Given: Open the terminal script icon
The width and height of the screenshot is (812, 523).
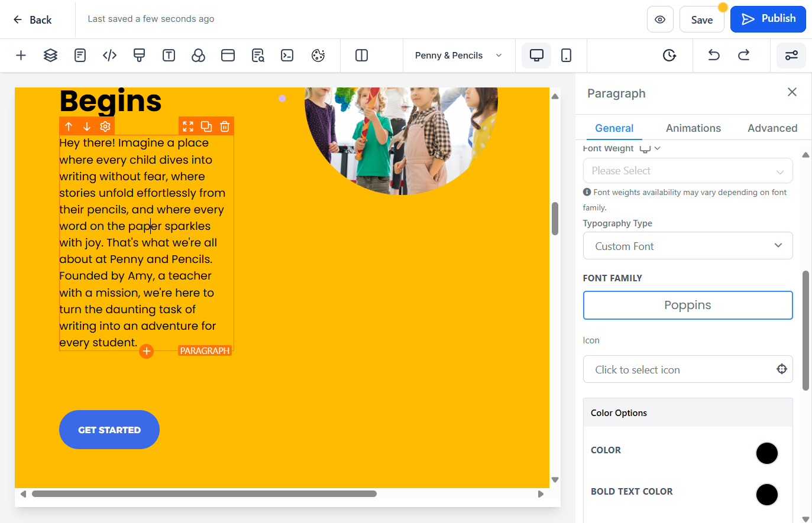Looking at the screenshot, I should (287, 56).
